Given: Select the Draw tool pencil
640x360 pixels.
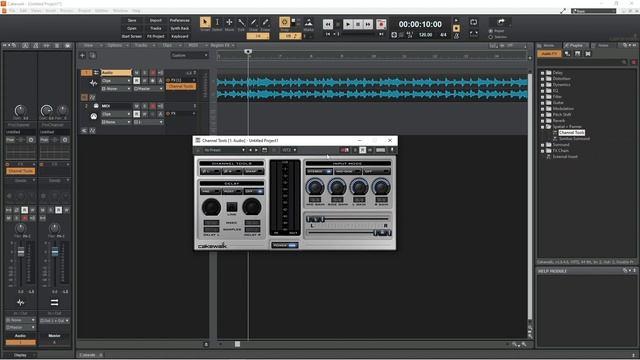Looking at the screenshot, I should point(253,22).
